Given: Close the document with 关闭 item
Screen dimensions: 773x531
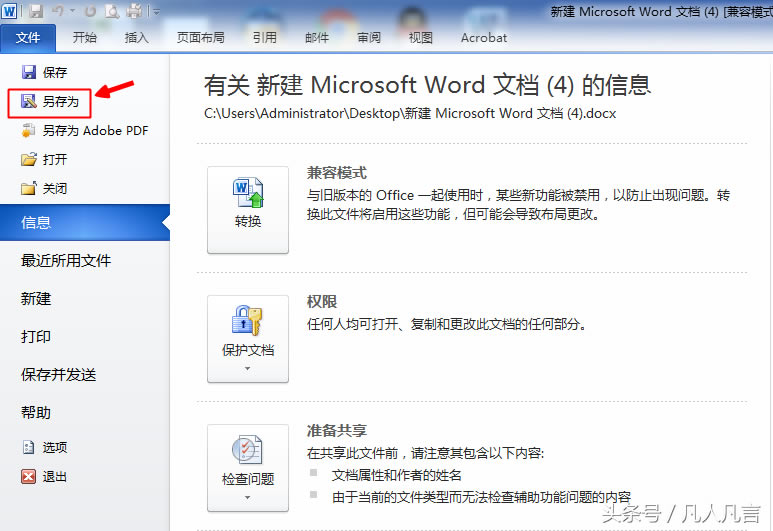Looking at the screenshot, I should [54, 188].
